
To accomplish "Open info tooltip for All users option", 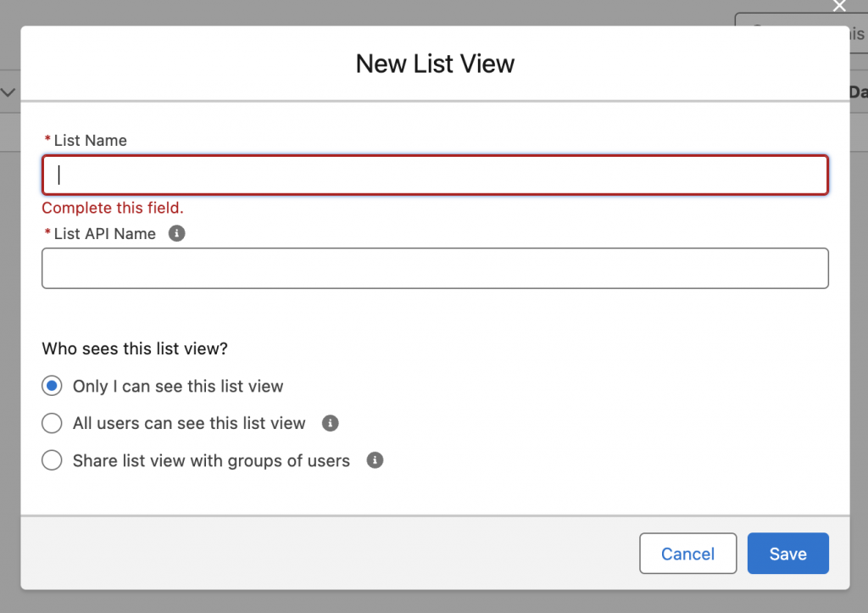I will [x=331, y=423].
